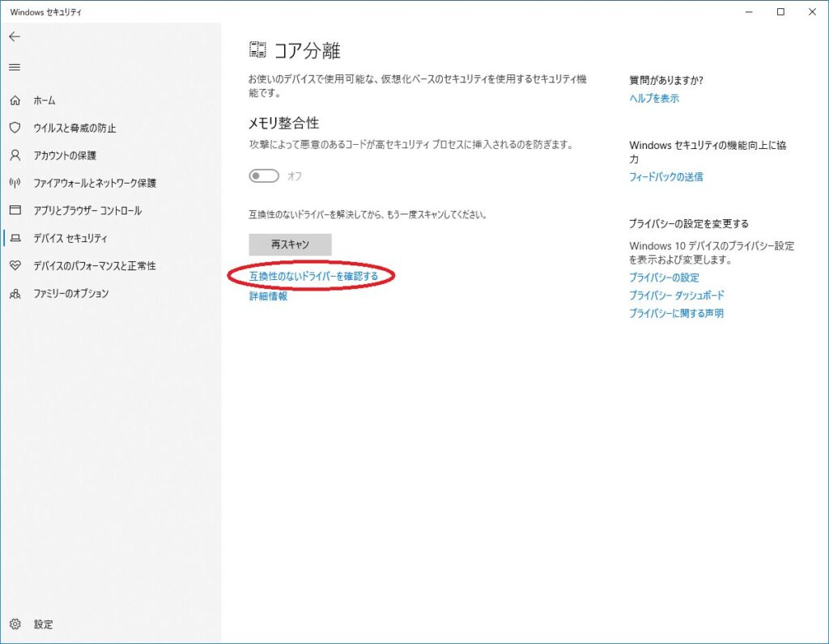Screen dimensions: 829x644
Task: Click the family options people icon
Action: 15,293
